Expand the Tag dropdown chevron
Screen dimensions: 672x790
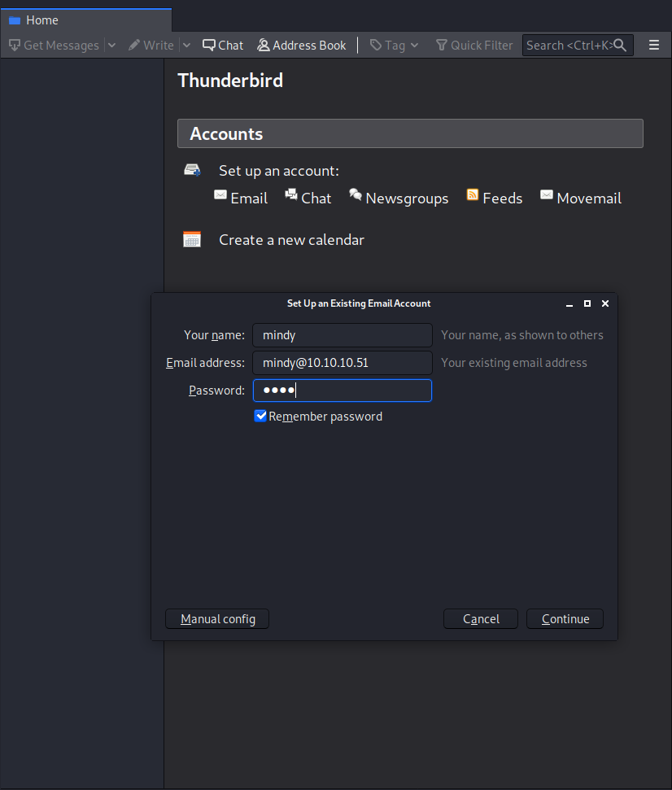pyautogui.click(x=415, y=46)
